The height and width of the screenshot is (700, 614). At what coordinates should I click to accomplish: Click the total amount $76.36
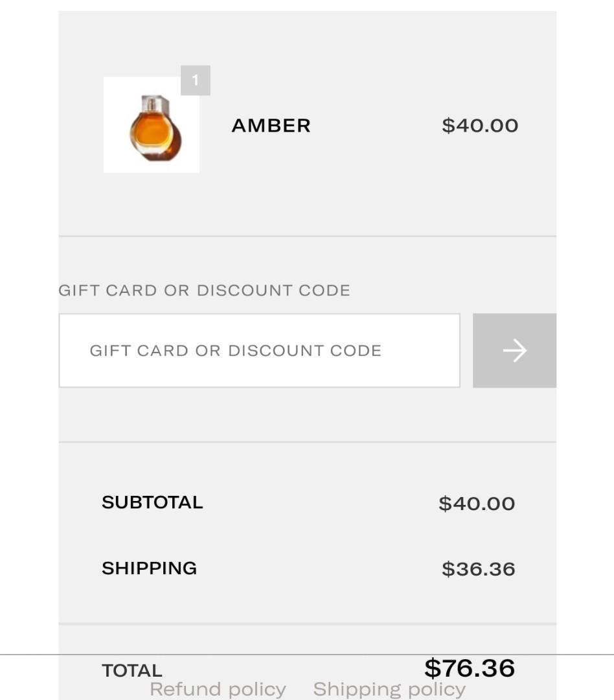(x=470, y=668)
